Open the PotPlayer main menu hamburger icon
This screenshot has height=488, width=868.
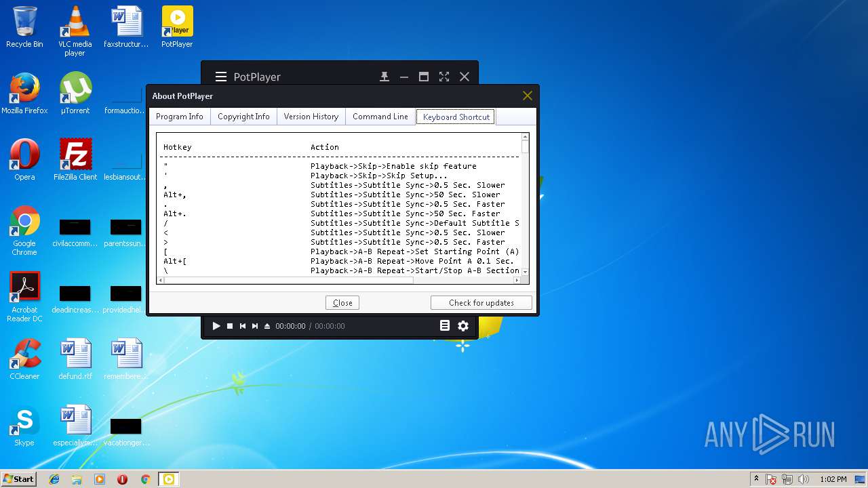tap(221, 77)
